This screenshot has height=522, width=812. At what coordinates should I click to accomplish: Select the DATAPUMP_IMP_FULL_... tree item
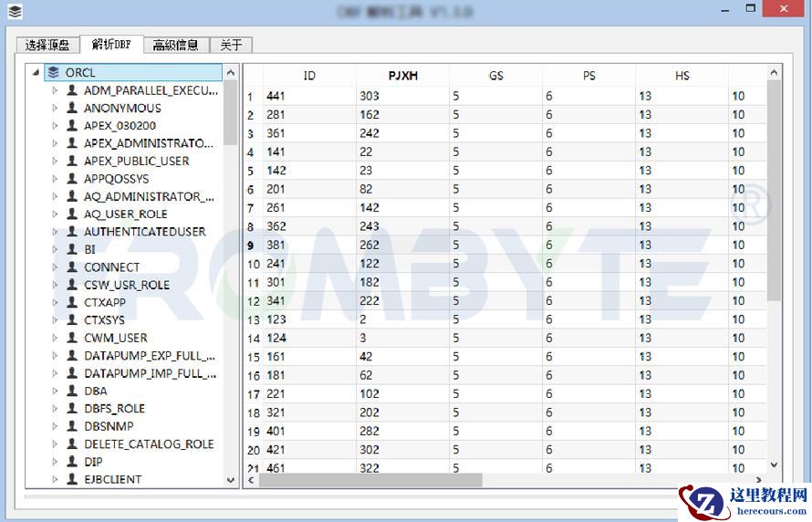[x=151, y=373]
